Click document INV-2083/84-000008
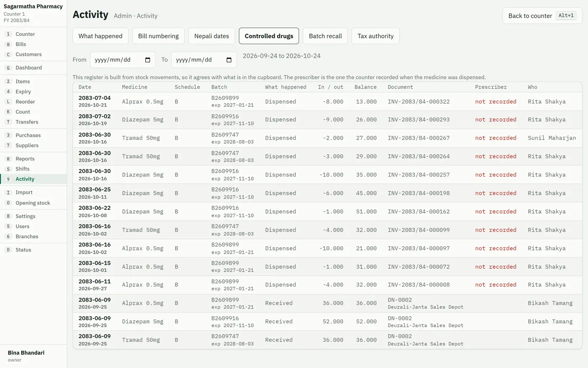Screen dimensions: 588x368 (x=419, y=285)
